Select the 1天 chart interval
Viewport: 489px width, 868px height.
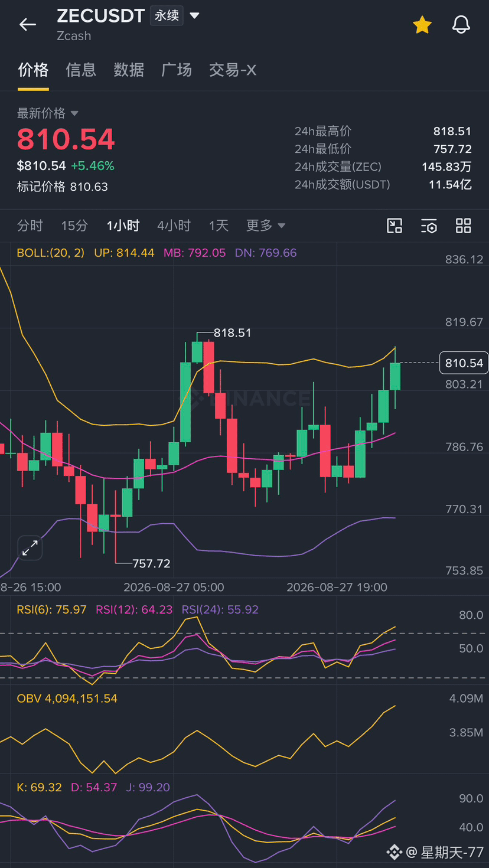(219, 226)
